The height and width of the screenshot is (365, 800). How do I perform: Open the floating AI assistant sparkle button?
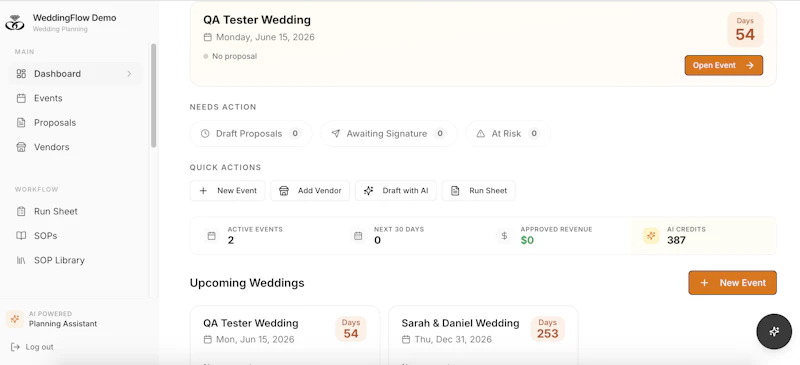(x=774, y=331)
